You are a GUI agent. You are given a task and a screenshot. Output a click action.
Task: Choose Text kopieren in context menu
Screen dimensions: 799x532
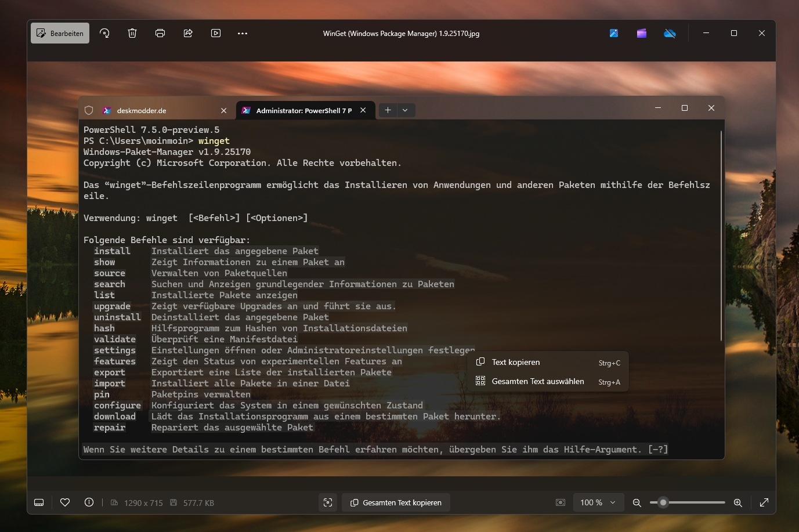tap(548, 362)
